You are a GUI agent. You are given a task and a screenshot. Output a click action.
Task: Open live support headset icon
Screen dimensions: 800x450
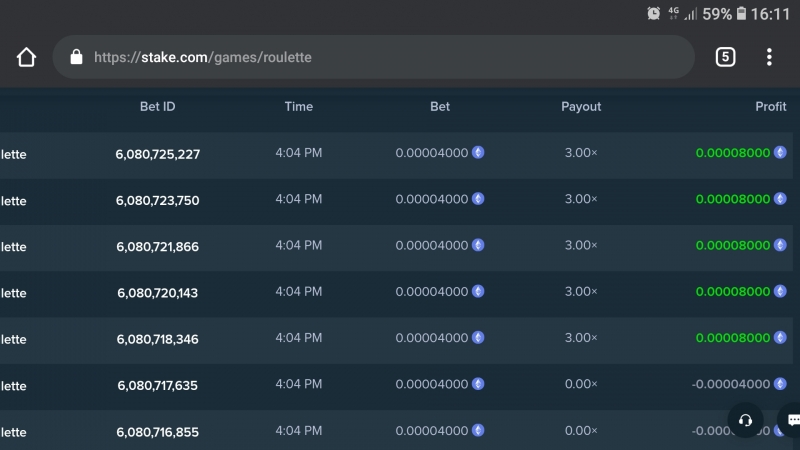point(745,420)
